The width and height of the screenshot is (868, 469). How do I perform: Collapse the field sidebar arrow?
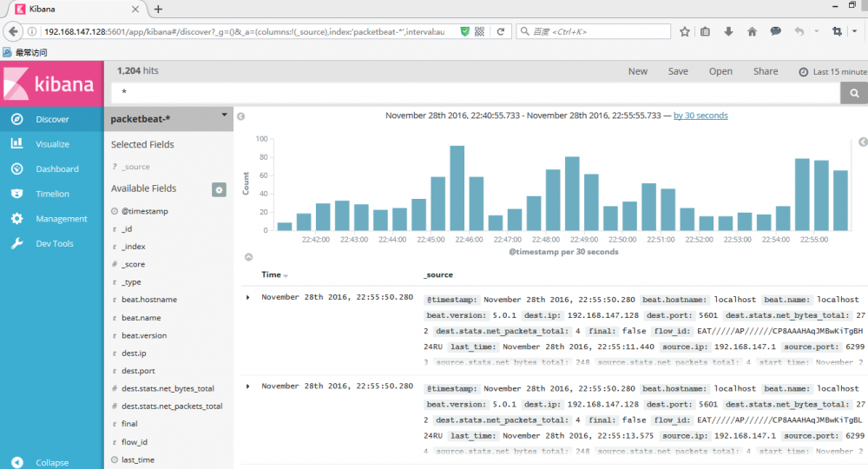click(x=240, y=116)
